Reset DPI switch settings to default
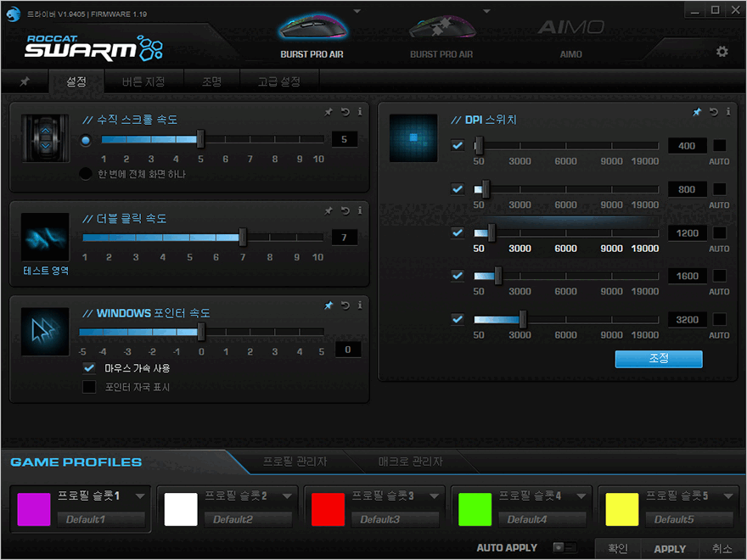747x560 pixels. pyautogui.click(x=713, y=112)
